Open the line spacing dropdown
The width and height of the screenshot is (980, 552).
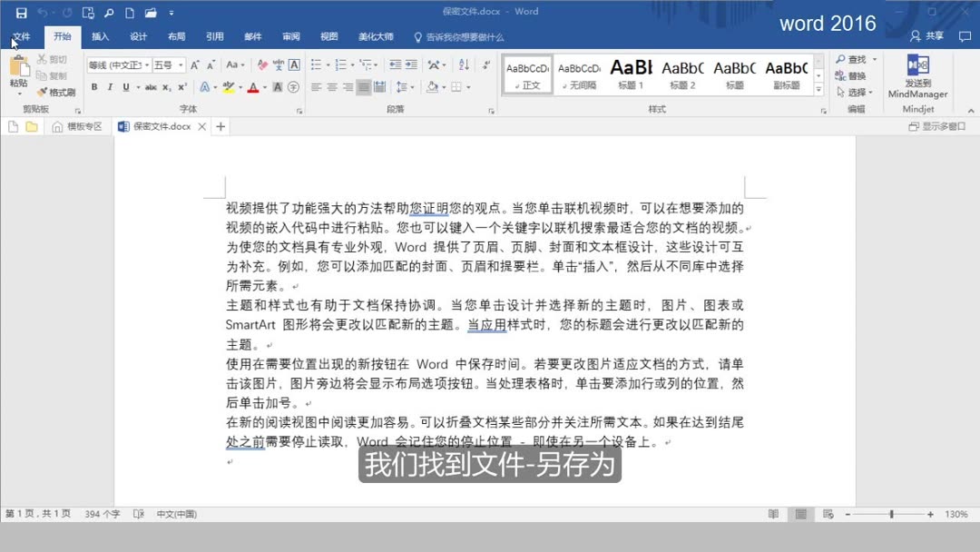tap(410, 86)
